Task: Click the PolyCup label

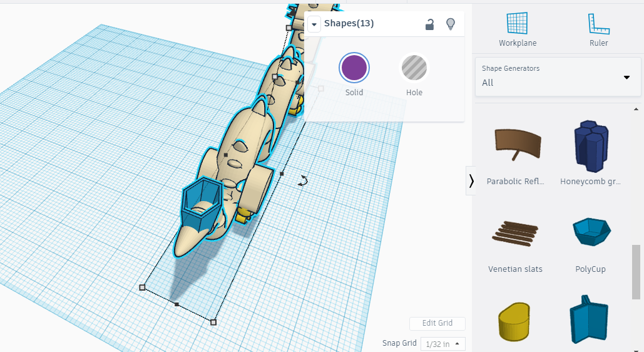Action: tap(590, 269)
